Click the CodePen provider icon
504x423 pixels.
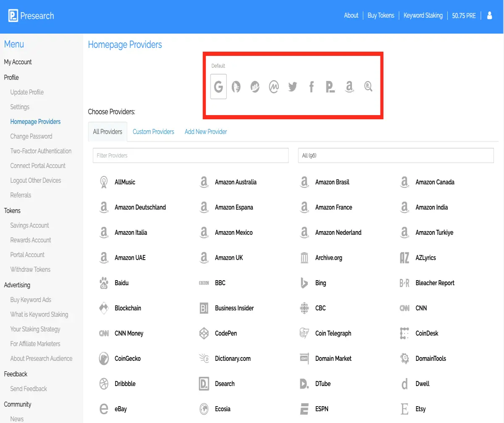(204, 334)
